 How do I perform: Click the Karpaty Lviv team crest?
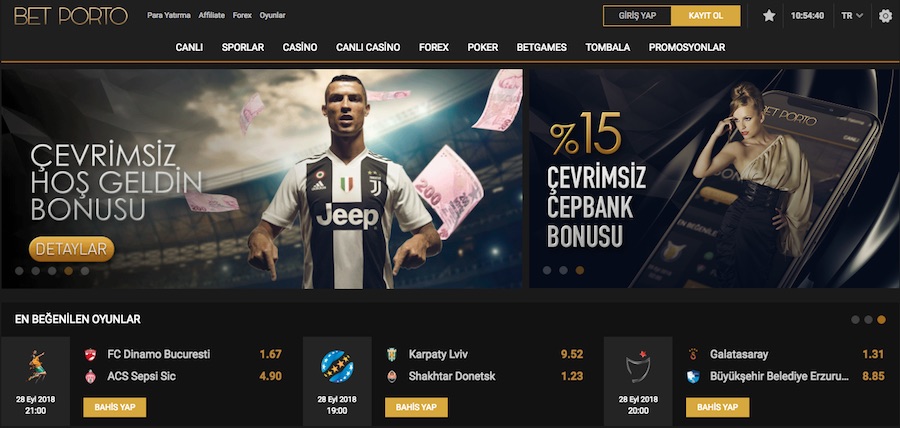[x=391, y=355]
